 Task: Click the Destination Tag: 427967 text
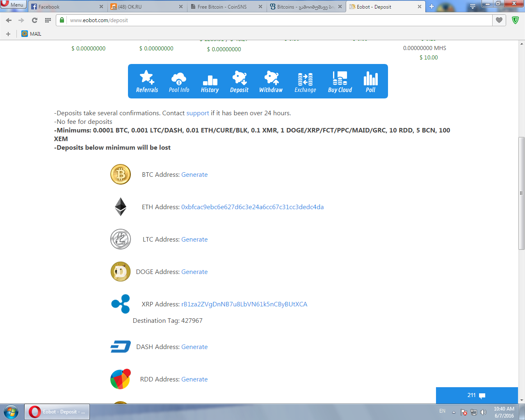click(168, 320)
